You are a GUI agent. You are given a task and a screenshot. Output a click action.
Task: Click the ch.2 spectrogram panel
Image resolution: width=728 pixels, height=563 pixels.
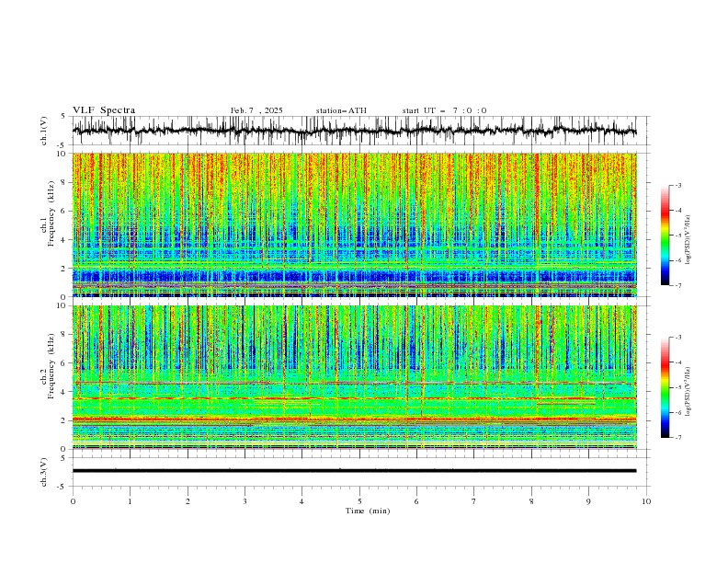355,377
